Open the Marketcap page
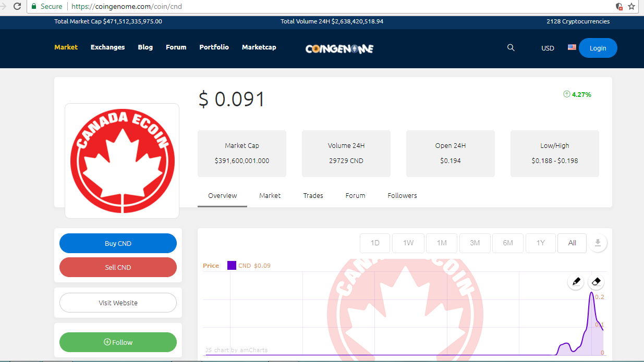This screenshot has height=362, width=644. click(259, 47)
